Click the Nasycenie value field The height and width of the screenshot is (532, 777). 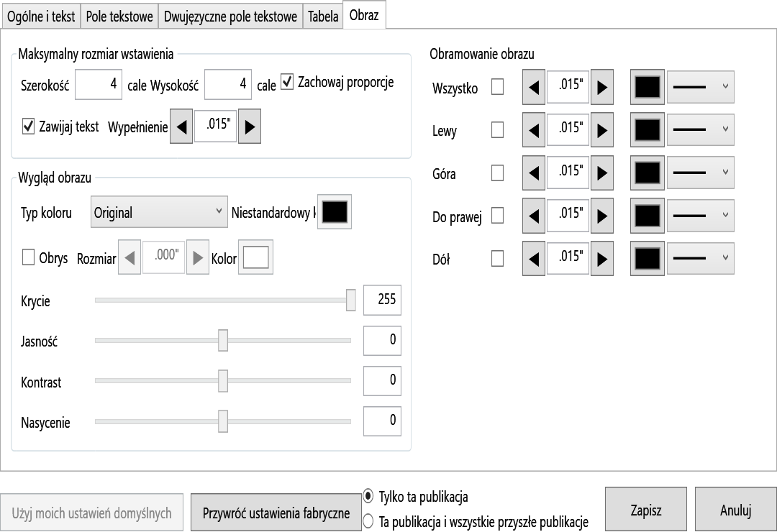(382, 421)
